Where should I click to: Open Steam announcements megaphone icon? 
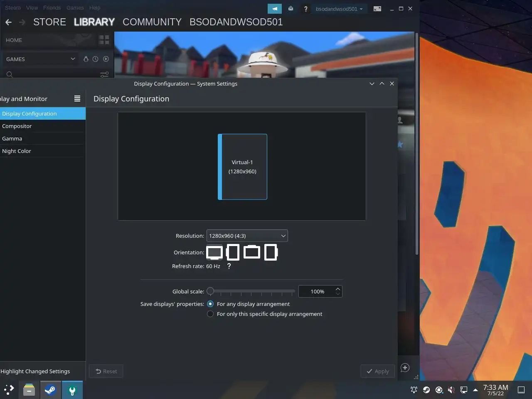click(x=275, y=9)
